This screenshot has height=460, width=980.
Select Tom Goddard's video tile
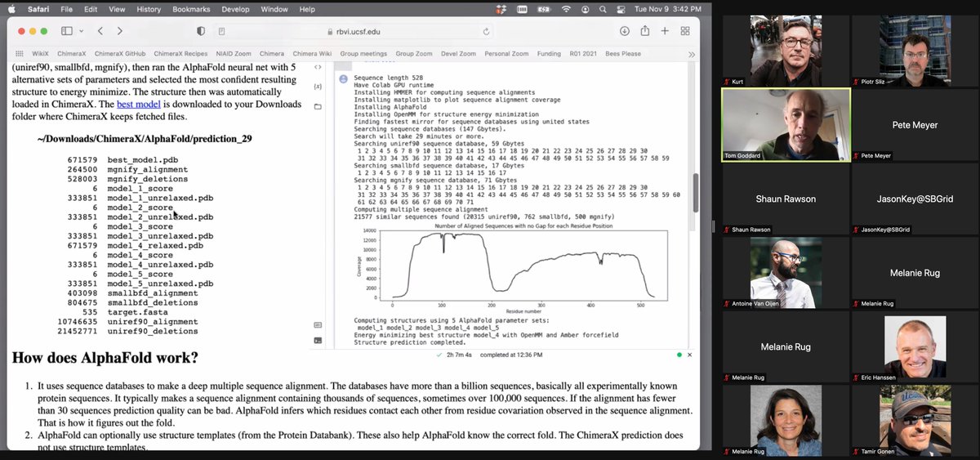pyautogui.click(x=786, y=124)
